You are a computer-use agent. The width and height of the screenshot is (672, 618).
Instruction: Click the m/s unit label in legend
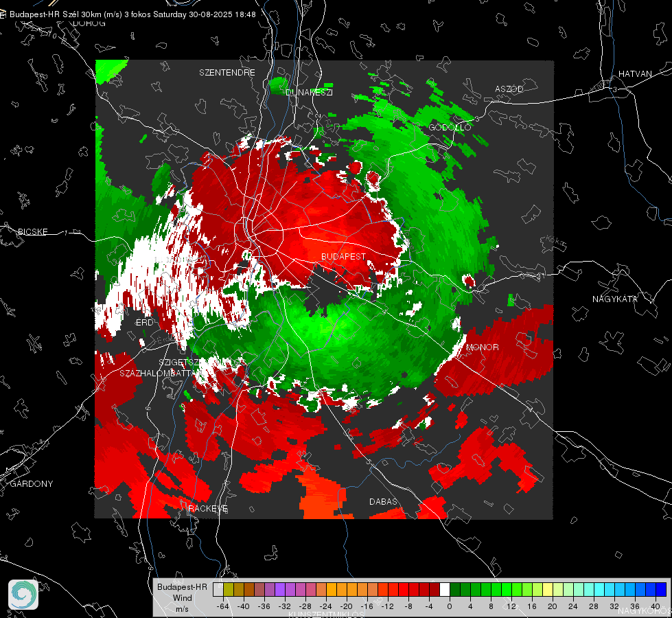click(x=182, y=609)
